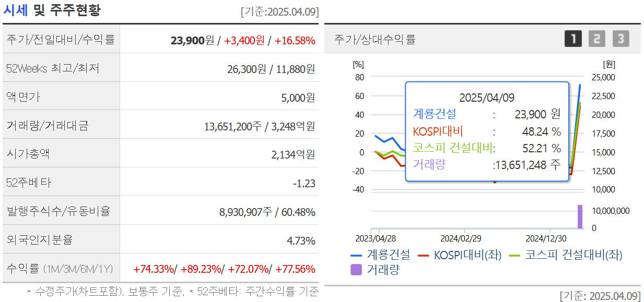This screenshot has height=302, width=644.
Task: Click the 5,000원 face value cell
Action: [x=298, y=97]
